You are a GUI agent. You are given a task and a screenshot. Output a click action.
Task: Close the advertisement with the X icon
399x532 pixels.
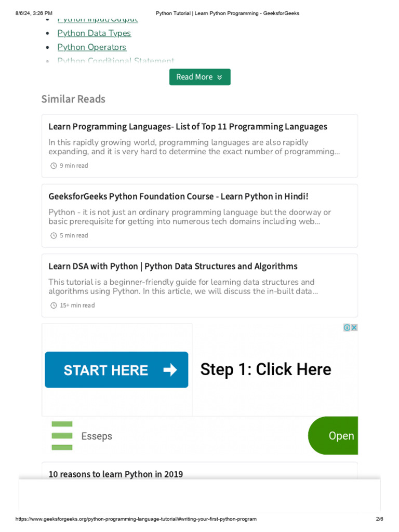(354, 328)
